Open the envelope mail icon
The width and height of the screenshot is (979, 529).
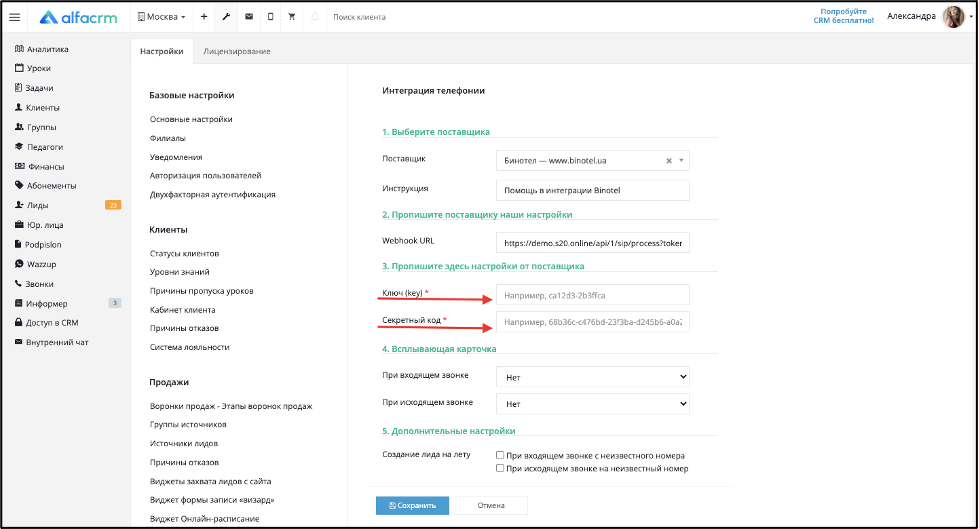coord(248,17)
